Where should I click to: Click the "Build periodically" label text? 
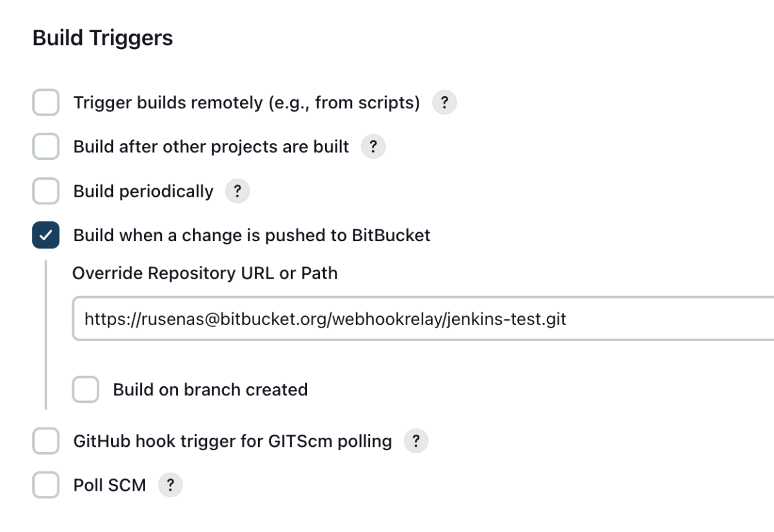(x=143, y=191)
